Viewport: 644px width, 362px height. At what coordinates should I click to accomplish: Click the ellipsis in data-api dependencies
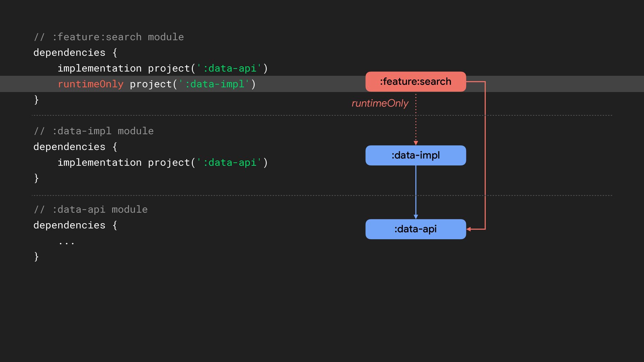coord(66,243)
